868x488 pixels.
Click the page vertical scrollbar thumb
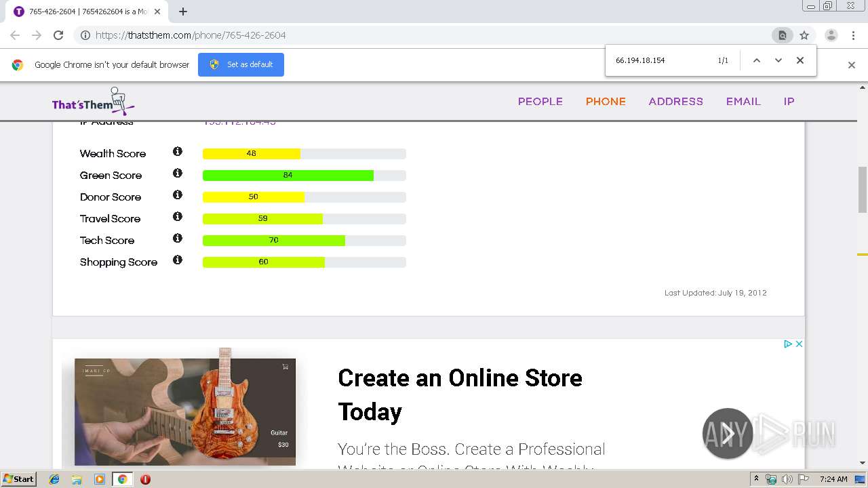coord(863,190)
